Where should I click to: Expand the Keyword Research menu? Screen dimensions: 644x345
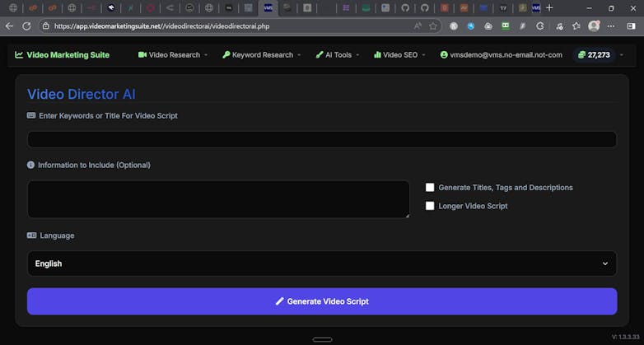click(261, 55)
